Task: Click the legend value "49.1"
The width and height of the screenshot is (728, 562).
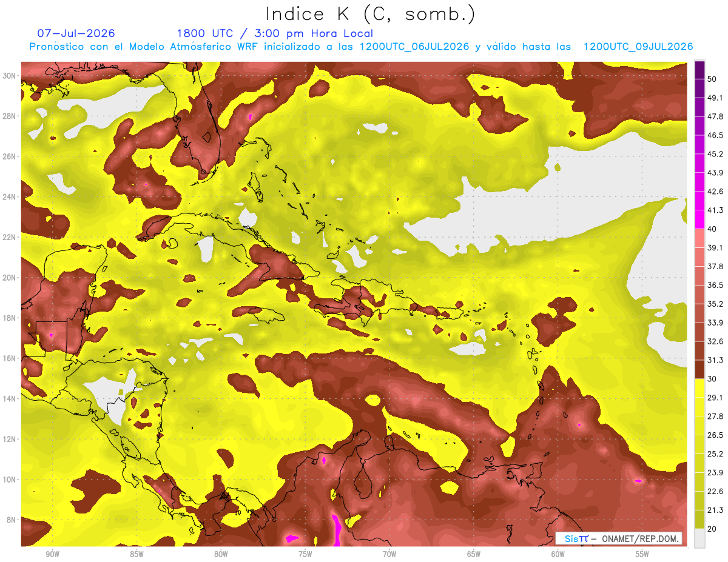Action: (715, 98)
